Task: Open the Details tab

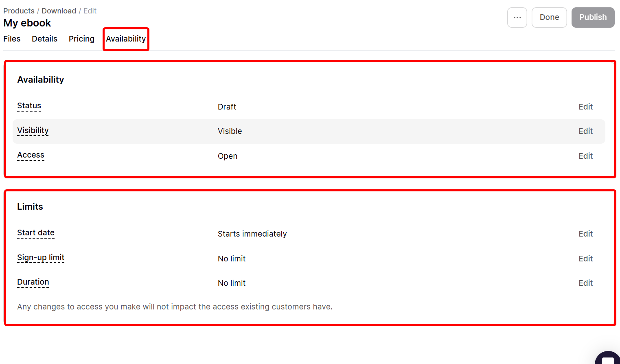Action: point(44,39)
